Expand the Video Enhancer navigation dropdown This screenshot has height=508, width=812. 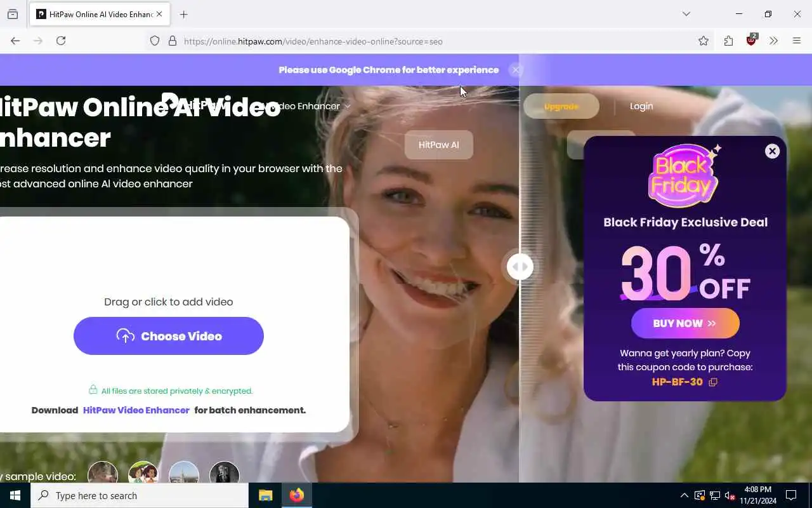(306, 106)
